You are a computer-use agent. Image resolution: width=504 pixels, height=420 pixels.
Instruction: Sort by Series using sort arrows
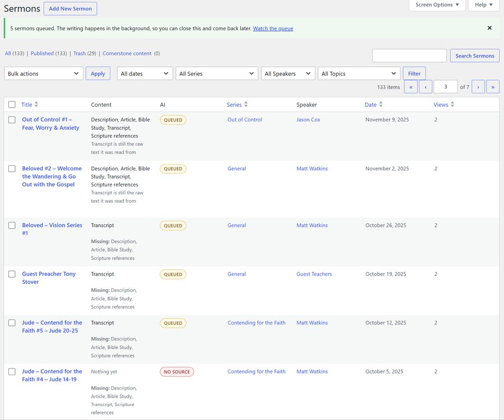coord(246,104)
